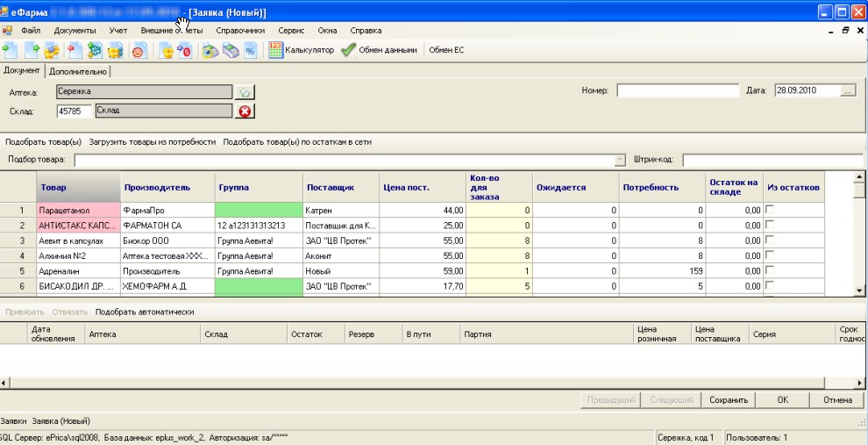Open the Справочники menu
This screenshot has height=445, width=868.
coord(239,30)
